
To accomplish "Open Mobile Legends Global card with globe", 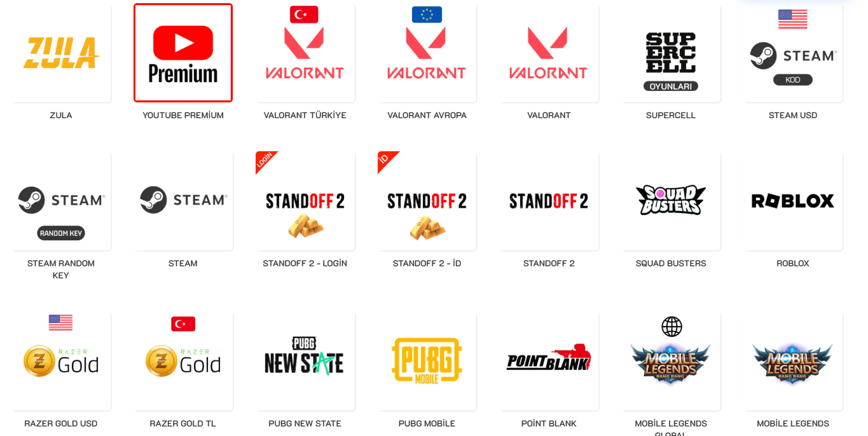I will click(x=671, y=361).
